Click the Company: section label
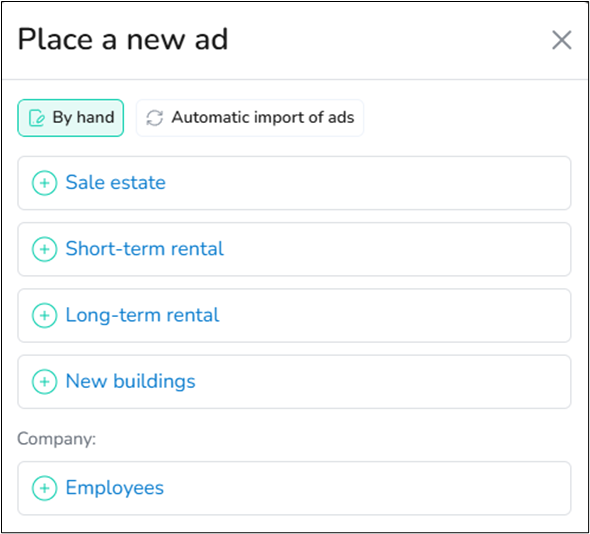 click(57, 439)
